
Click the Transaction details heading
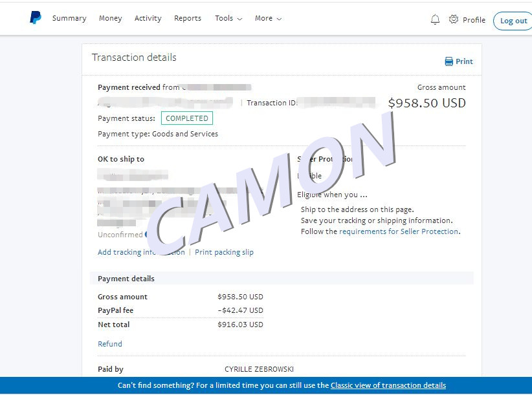[x=134, y=58]
